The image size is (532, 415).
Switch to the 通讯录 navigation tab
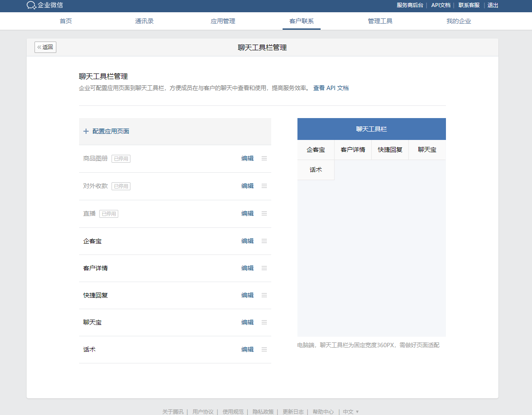pos(144,21)
